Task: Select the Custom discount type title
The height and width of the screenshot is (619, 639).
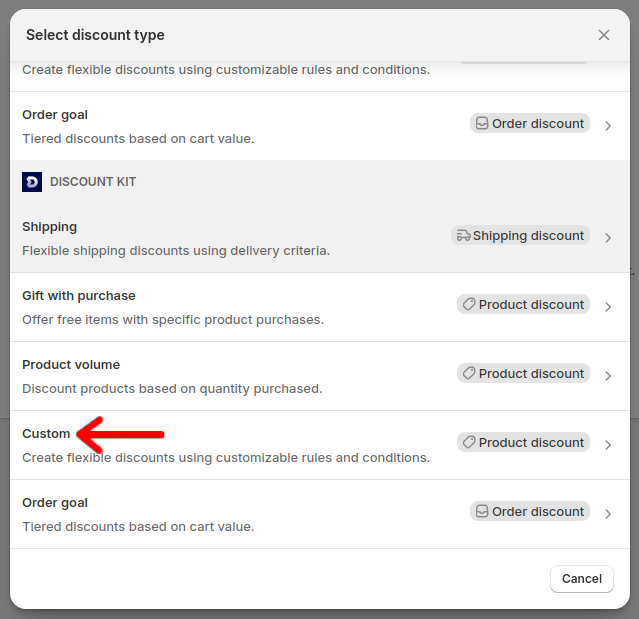Action: 46,434
